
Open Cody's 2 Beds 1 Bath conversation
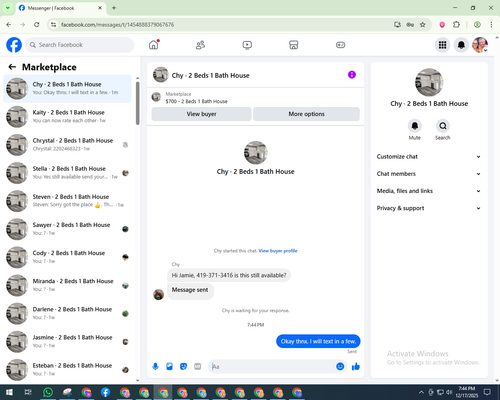(x=67, y=257)
